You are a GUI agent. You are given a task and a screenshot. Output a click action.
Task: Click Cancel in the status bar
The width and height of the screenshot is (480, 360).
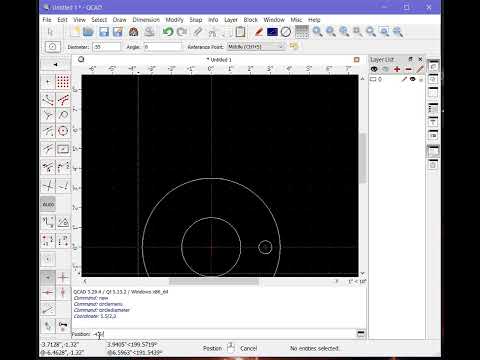(x=248, y=348)
